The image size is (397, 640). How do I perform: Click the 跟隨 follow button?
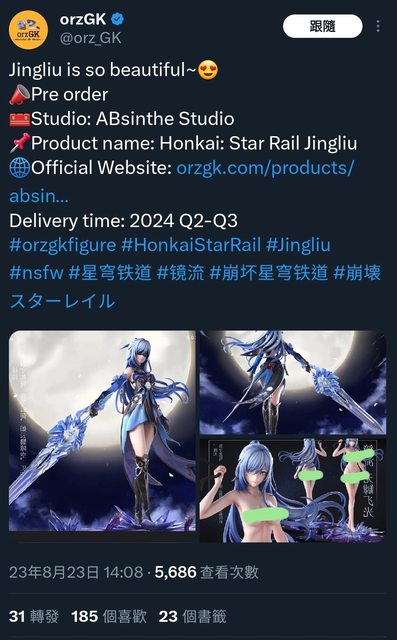(322, 26)
